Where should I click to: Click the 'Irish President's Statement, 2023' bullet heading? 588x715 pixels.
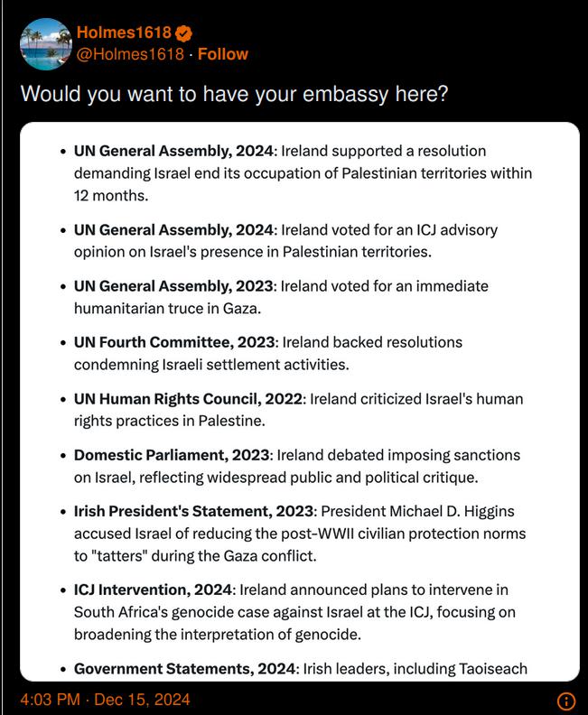(193, 511)
